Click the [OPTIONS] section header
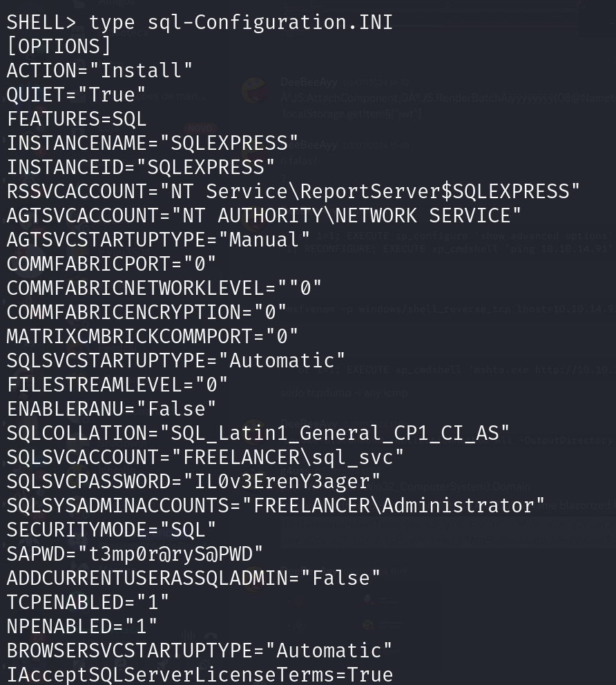Viewport: 616px width, 685px height. (59, 46)
